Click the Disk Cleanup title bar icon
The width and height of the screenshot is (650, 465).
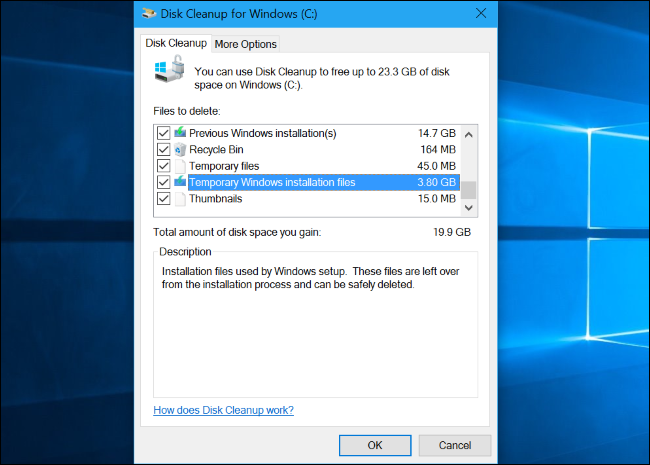(148, 14)
